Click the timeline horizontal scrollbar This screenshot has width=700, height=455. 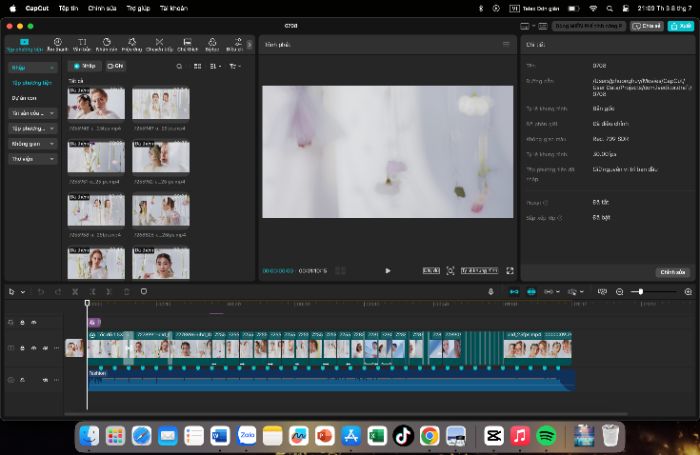click(x=346, y=414)
